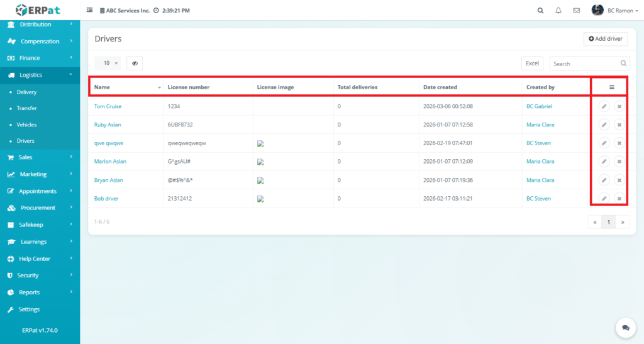Click the Search input field

pyautogui.click(x=584, y=64)
